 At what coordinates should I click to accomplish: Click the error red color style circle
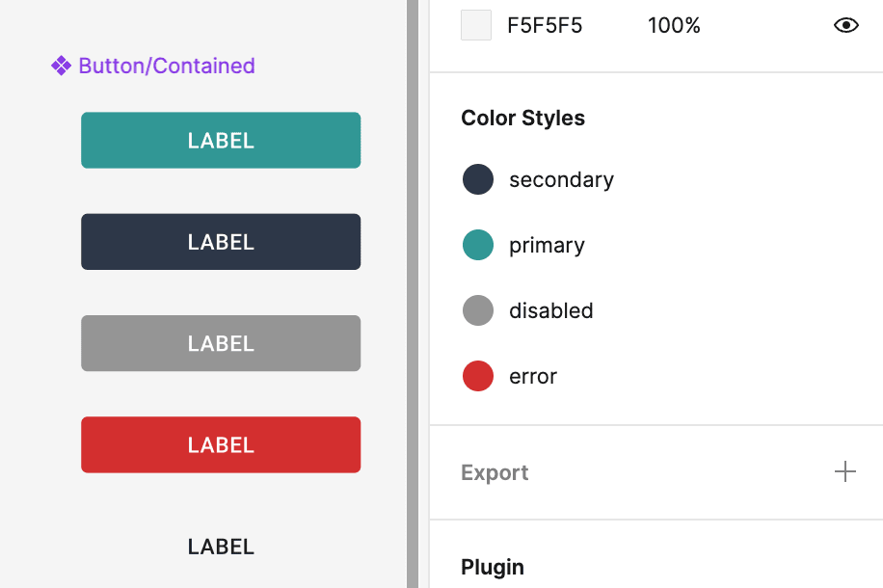click(478, 376)
